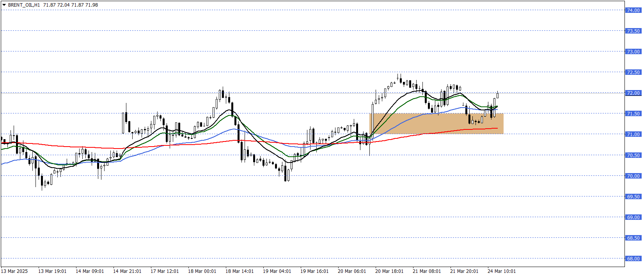Image resolution: width=644 pixels, height=276 pixels.
Task: Select the 68.00 price label
Action: [x=633, y=259]
